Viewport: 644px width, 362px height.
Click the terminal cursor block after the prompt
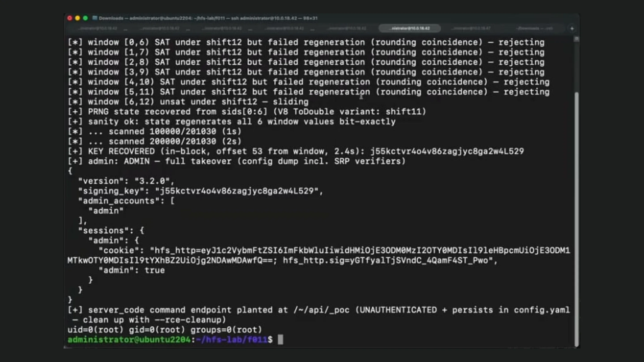pos(280,340)
